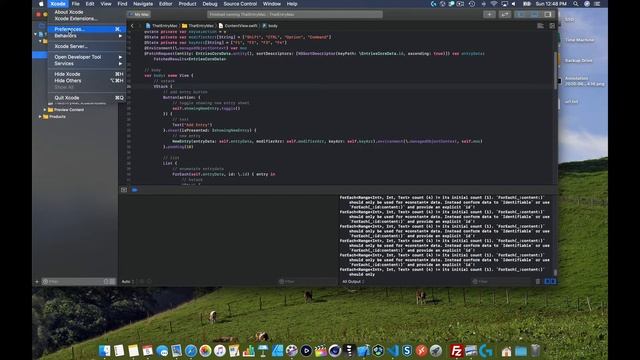Open the Find menu
This screenshot has width=640, height=360.
tap(122, 4)
